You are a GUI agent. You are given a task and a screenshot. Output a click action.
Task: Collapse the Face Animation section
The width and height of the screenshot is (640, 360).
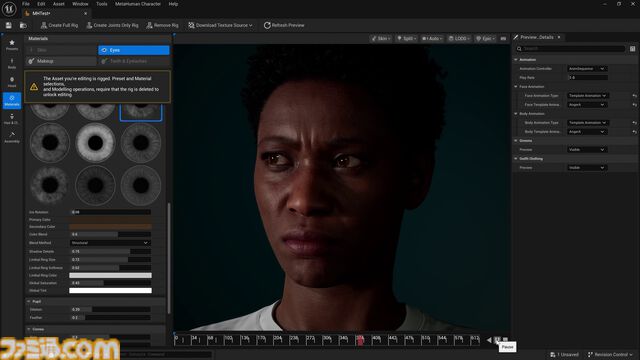click(516, 87)
